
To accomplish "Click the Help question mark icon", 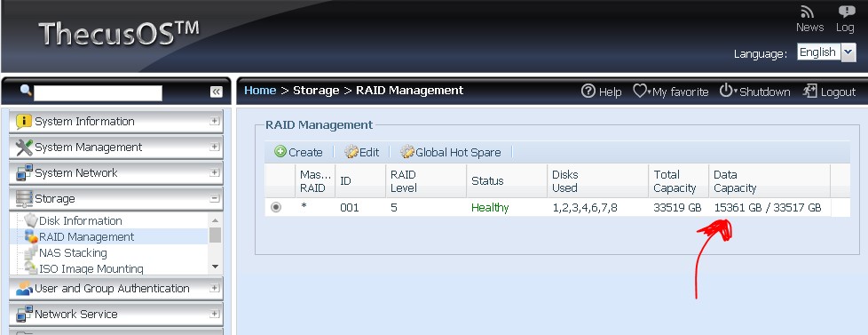I will (588, 91).
